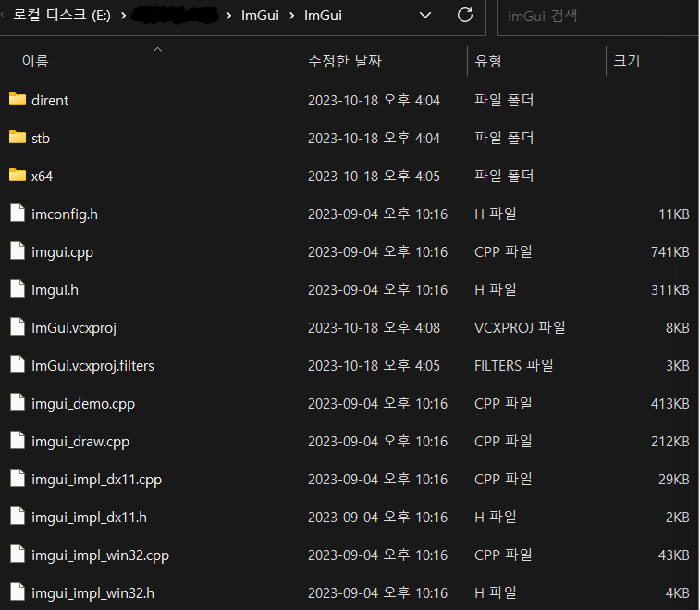
Task: Sort by the 이름 column header
Action: 35,61
